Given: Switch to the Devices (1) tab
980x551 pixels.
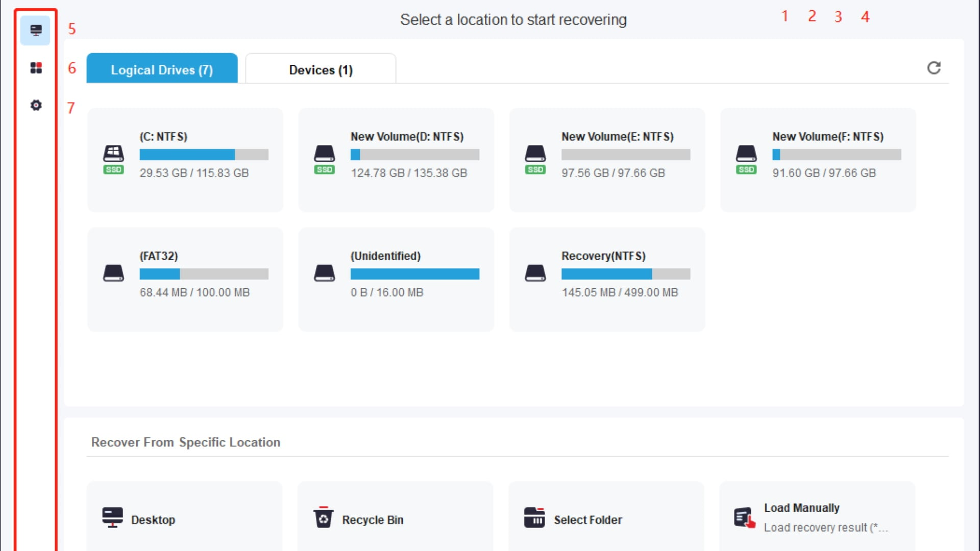Looking at the screenshot, I should click(x=321, y=68).
